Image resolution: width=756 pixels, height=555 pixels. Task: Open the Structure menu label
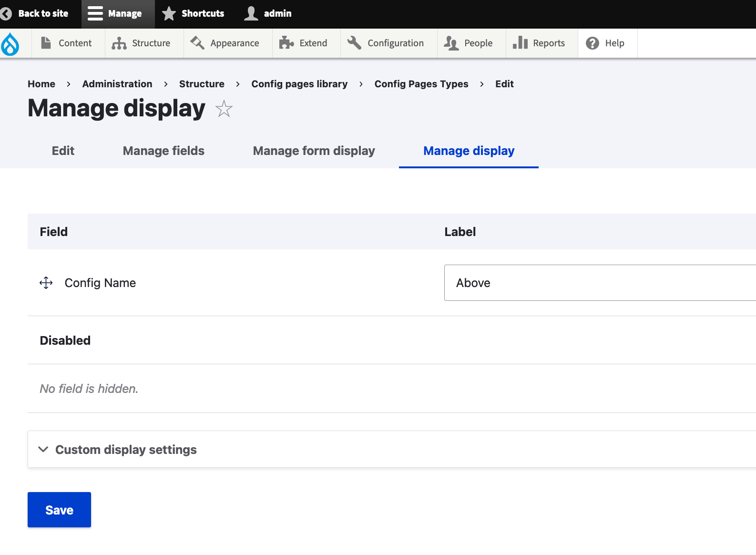click(x=151, y=43)
